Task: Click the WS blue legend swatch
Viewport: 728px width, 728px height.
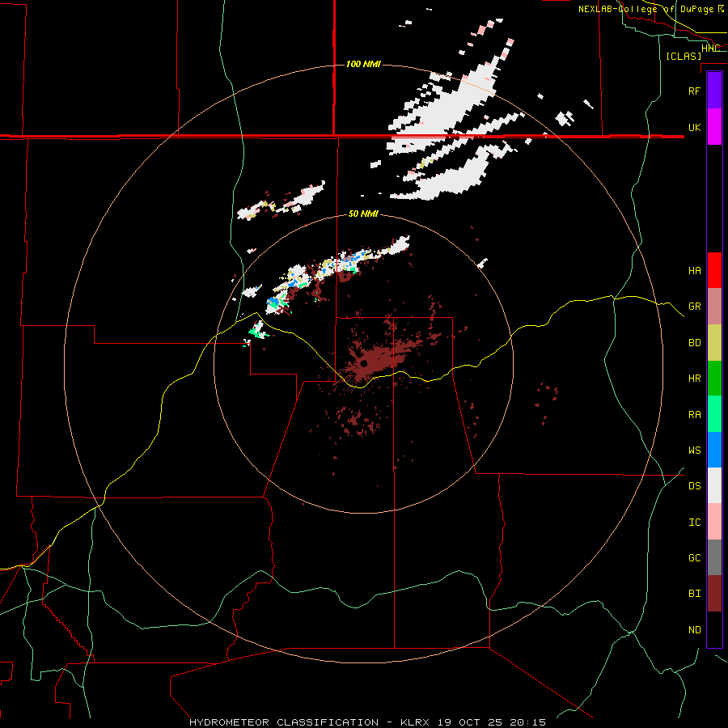Action: pos(714,450)
